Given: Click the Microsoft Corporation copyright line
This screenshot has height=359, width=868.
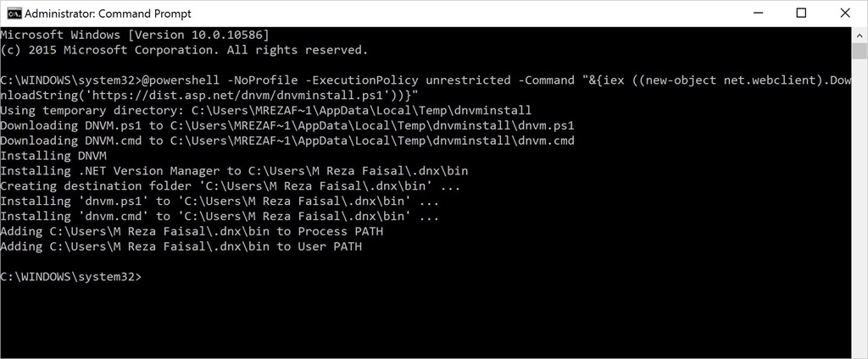Looking at the screenshot, I should [x=184, y=50].
